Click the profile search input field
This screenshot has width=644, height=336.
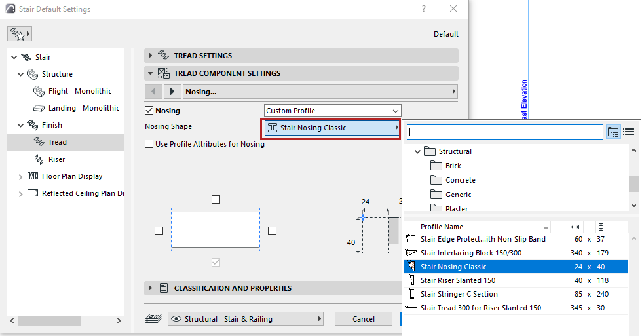(504, 132)
